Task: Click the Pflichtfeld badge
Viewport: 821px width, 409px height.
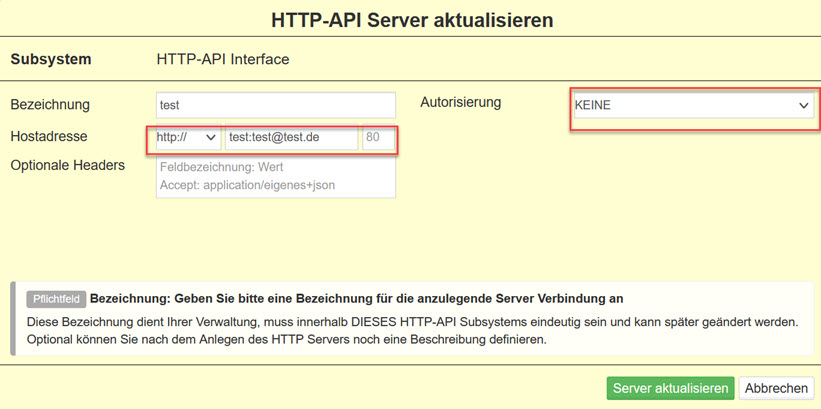Action: click(x=56, y=300)
